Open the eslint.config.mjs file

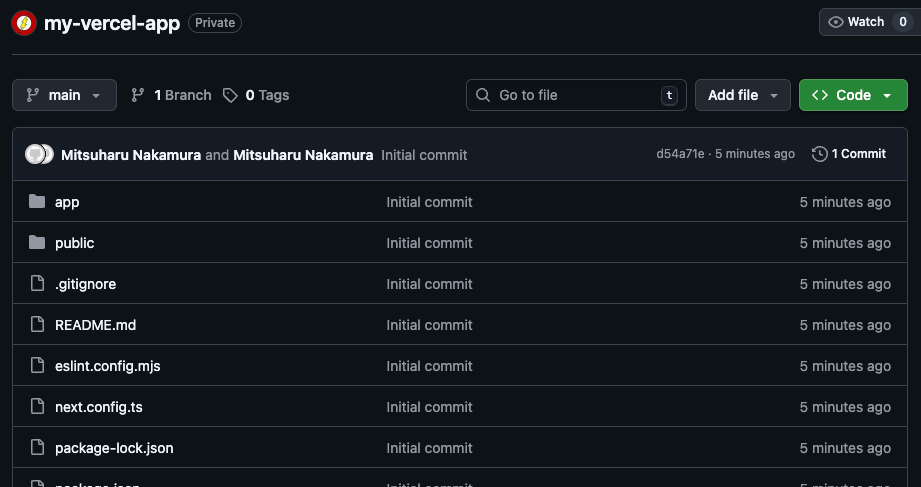pyautogui.click(x=108, y=366)
